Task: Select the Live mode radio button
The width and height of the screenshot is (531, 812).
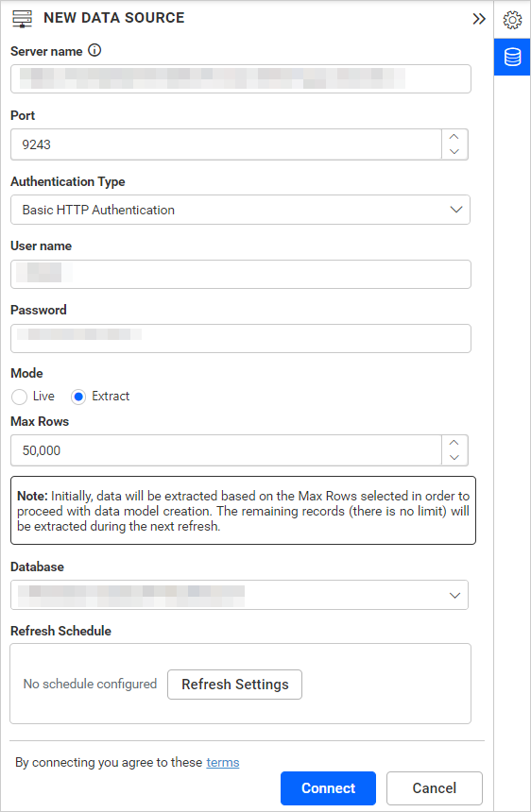Action: pos(19,397)
